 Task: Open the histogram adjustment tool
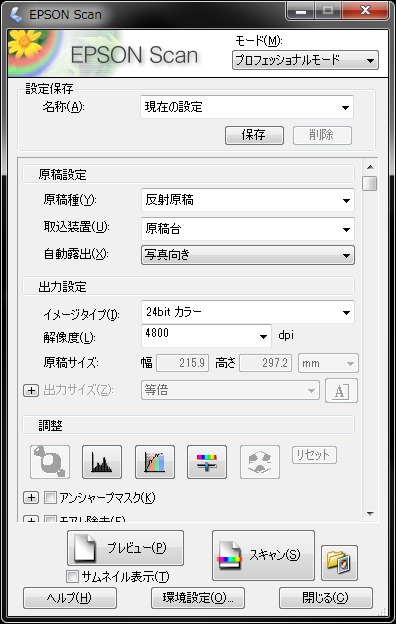(102, 462)
